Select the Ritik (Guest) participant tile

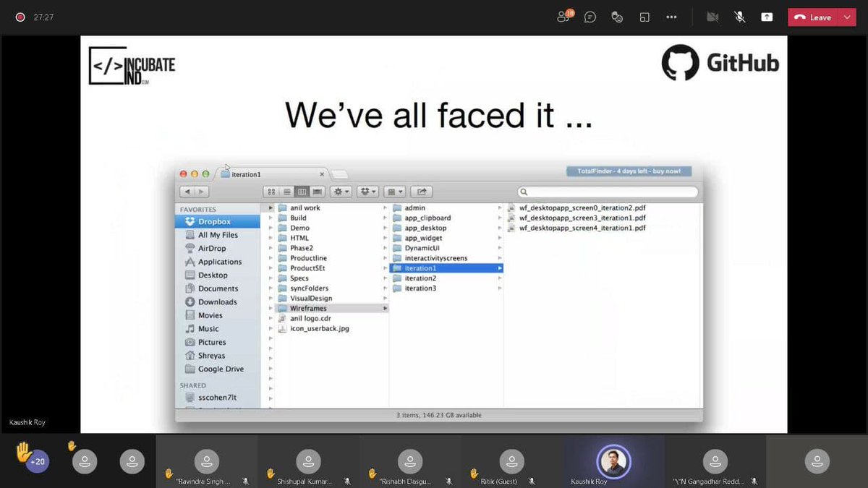512,461
